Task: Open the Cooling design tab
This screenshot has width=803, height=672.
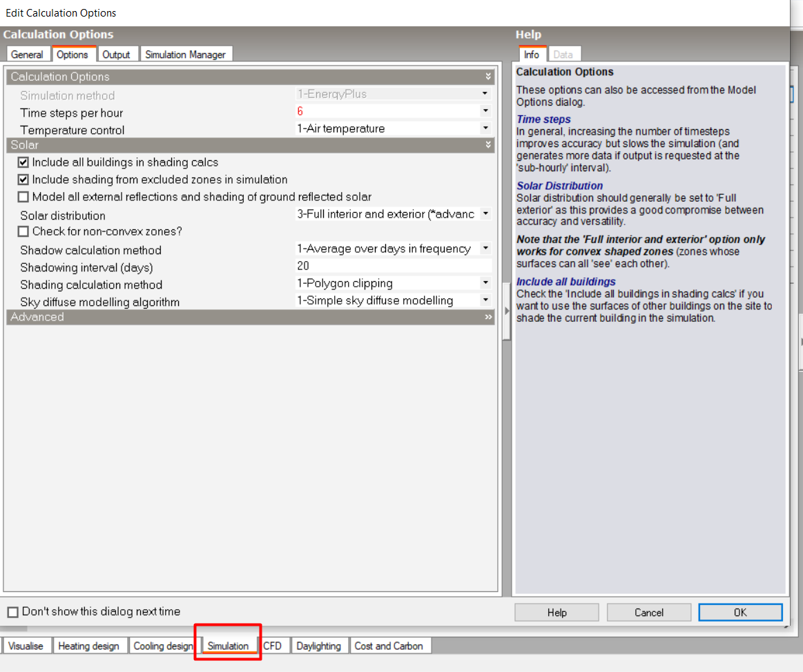Action: [164, 646]
